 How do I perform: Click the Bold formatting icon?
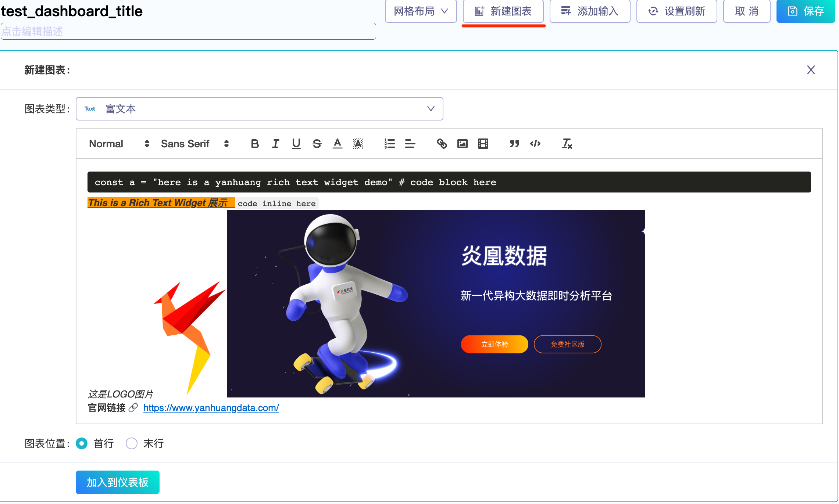[x=255, y=144]
